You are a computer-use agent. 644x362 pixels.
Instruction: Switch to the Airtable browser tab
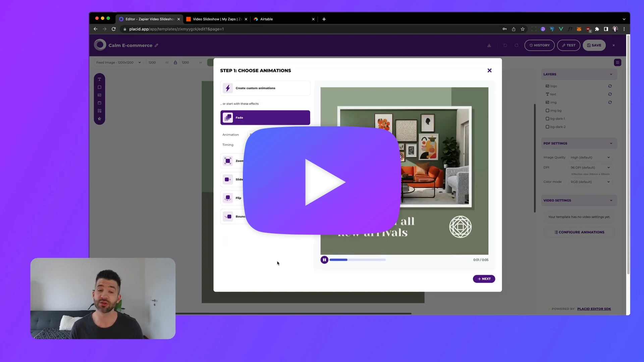[x=284, y=19]
